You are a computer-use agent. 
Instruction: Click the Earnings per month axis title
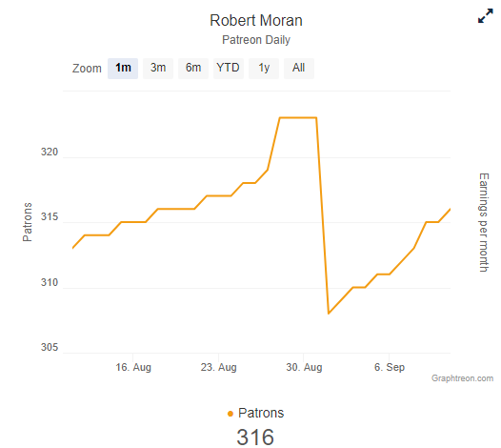pyautogui.click(x=484, y=222)
